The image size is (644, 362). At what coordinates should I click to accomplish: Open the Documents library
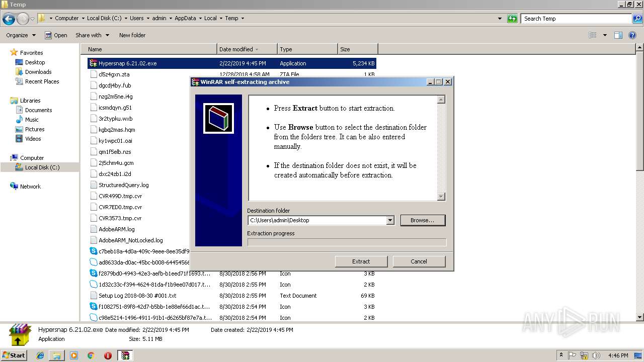point(38,110)
